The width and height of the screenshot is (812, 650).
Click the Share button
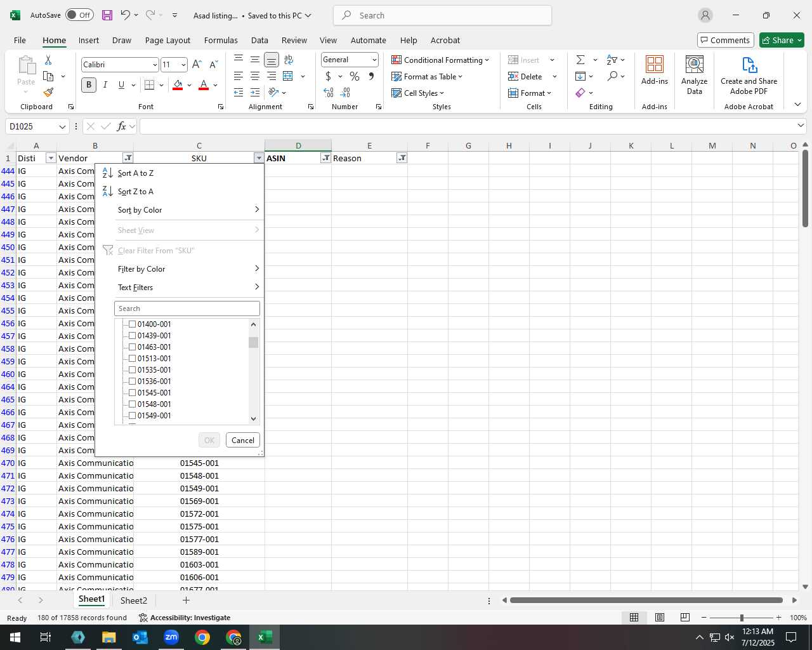pos(782,40)
